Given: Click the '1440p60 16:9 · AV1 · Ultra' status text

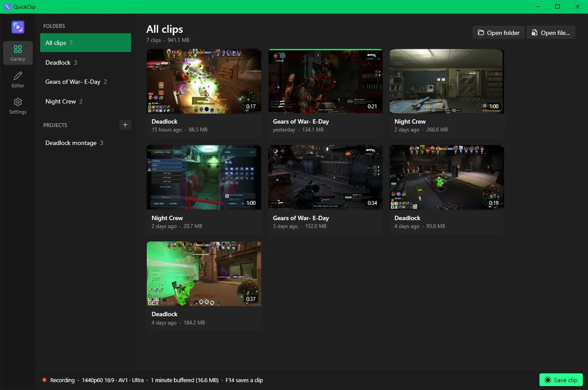Looking at the screenshot, I should [113, 380].
